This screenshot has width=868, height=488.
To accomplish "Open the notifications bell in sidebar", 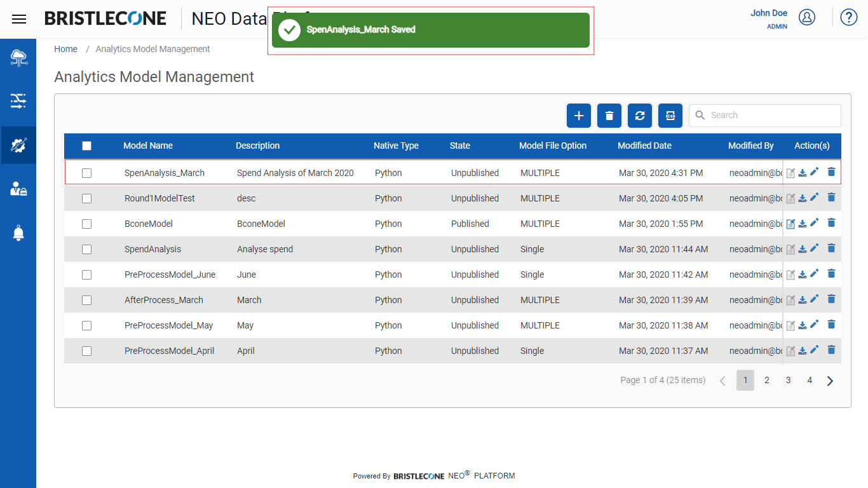I will click(x=18, y=233).
